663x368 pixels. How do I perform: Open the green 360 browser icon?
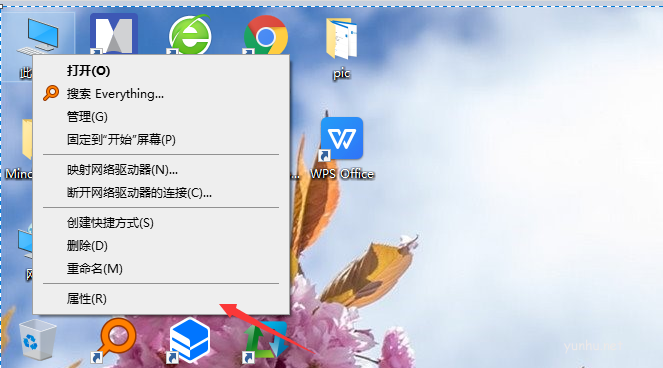190,35
